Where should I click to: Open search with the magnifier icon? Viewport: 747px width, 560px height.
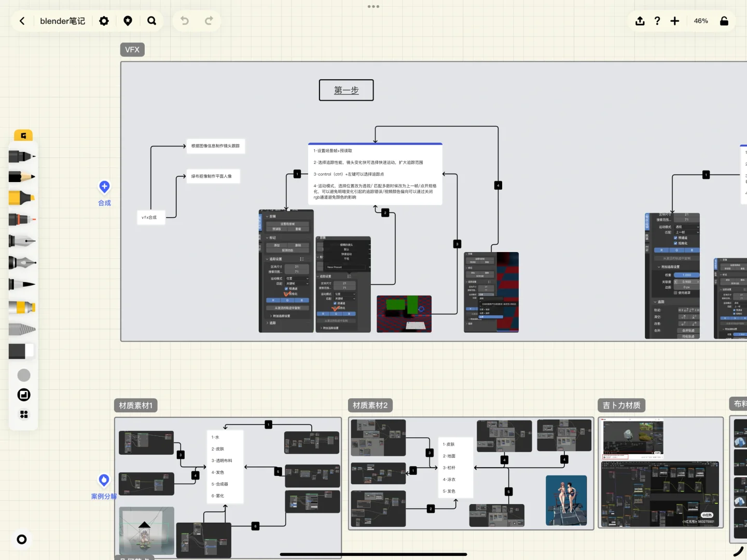(x=151, y=21)
